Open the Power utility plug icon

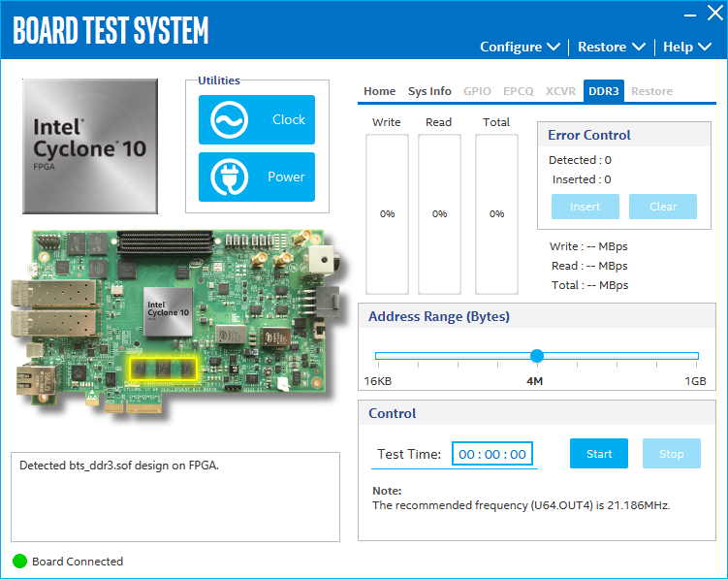[x=230, y=177]
